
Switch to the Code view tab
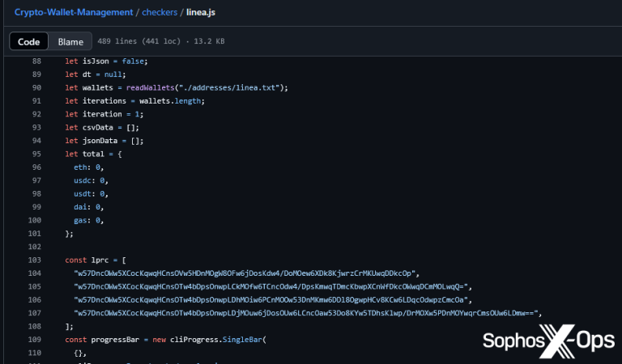coord(29,41)
